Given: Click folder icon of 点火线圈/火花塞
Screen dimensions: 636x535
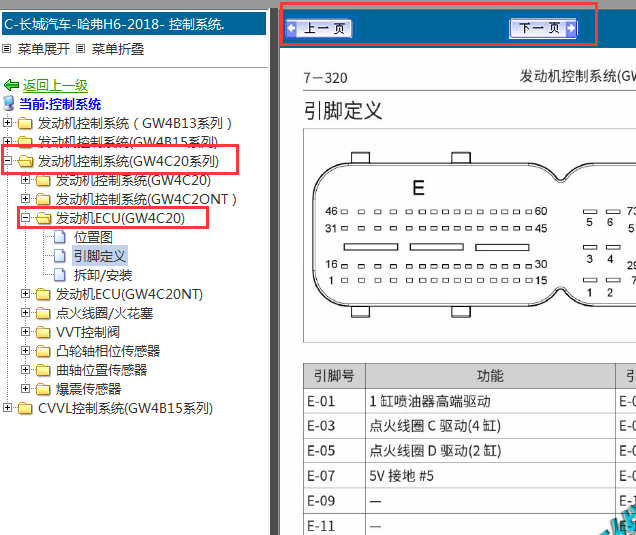Looking at the screenshot, I should 43,313.
